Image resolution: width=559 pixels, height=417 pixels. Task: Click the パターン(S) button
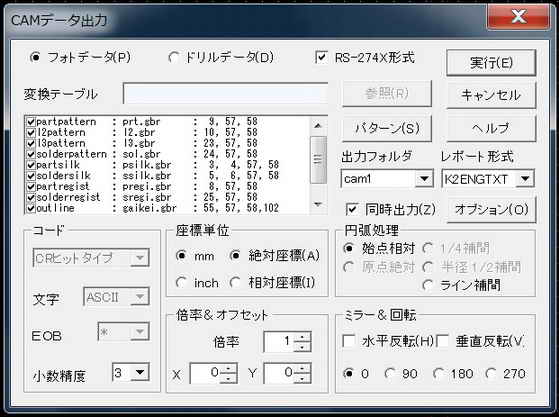tap(387, 128)
